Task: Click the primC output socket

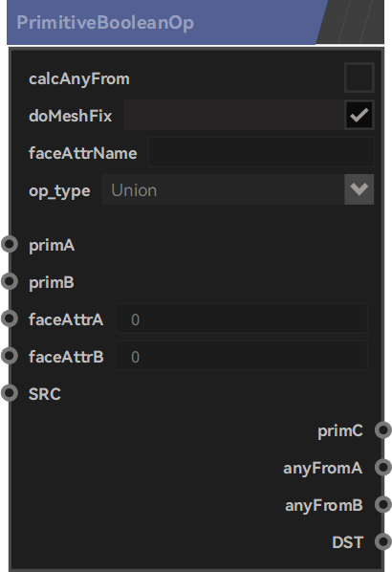Action: (382, 430)
